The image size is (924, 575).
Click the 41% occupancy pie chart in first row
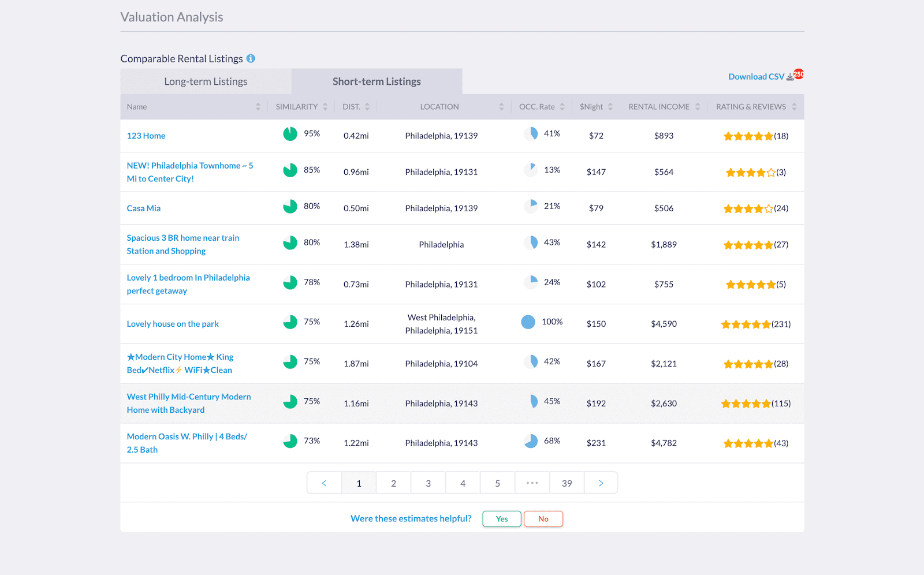[x=531, y=133]
